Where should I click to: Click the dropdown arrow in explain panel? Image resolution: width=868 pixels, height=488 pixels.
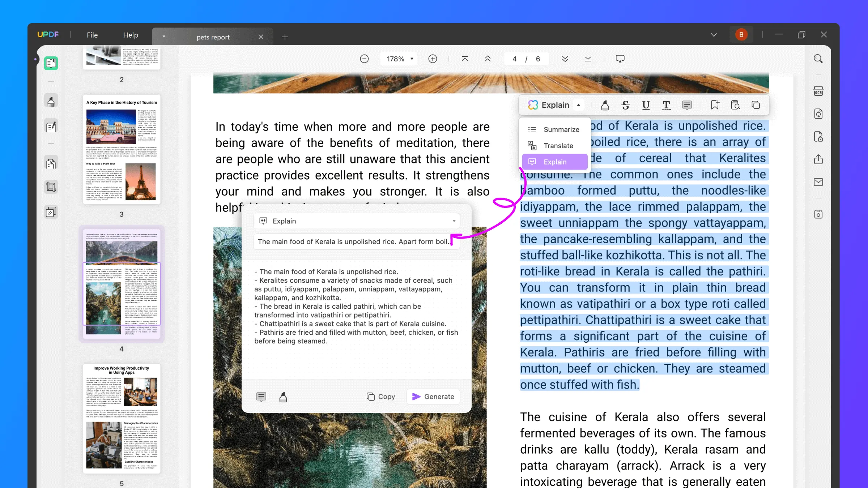[x=454, y=221]
